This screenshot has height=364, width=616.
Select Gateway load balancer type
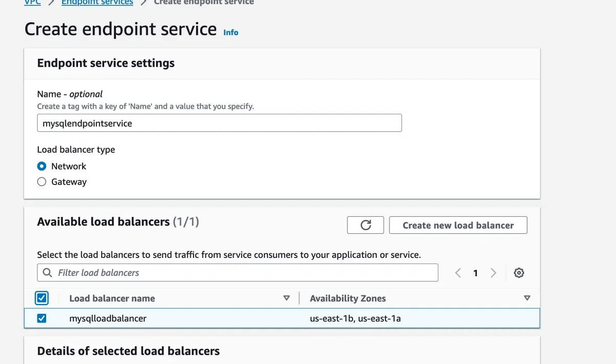pyautogui.click(x=42, y=181)
